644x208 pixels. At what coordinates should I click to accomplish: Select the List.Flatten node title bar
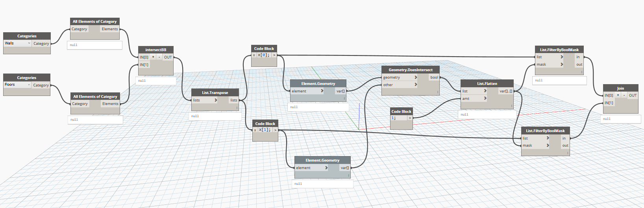(487, 83)
